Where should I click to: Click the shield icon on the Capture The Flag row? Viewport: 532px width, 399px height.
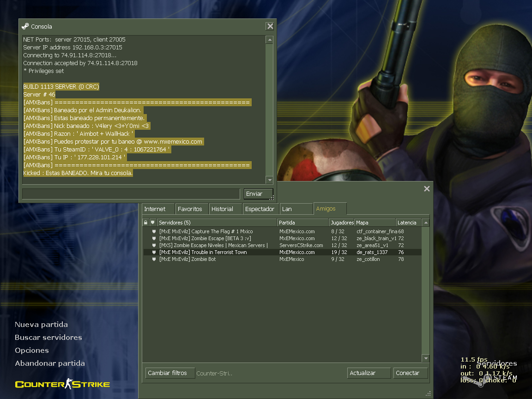(154, 231)
